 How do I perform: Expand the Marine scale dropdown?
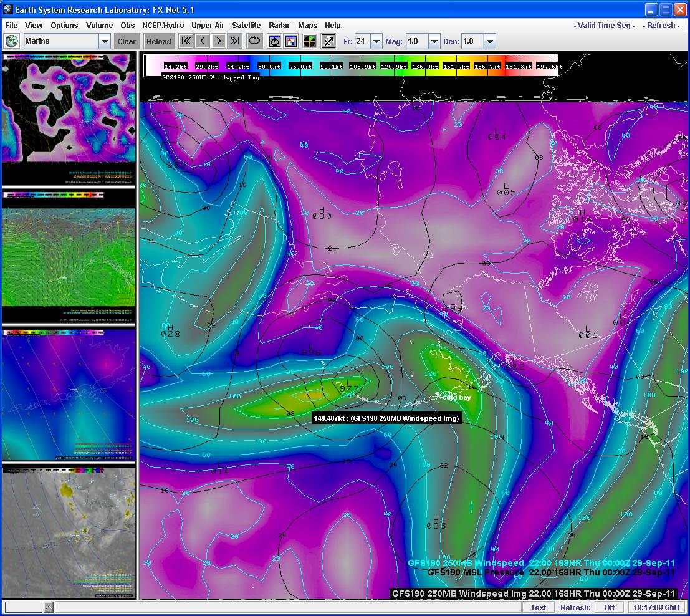(x=104, y=41)
